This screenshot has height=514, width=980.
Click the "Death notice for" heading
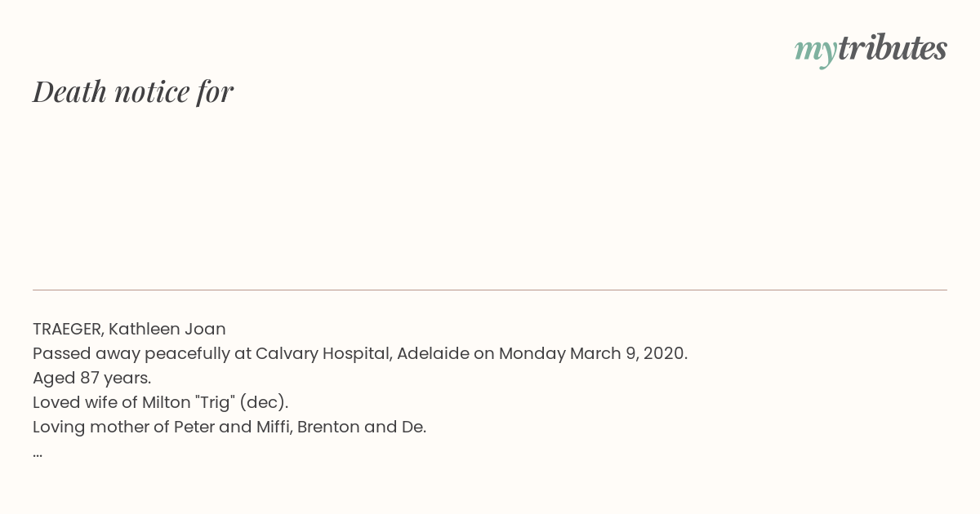click(133, 91)
